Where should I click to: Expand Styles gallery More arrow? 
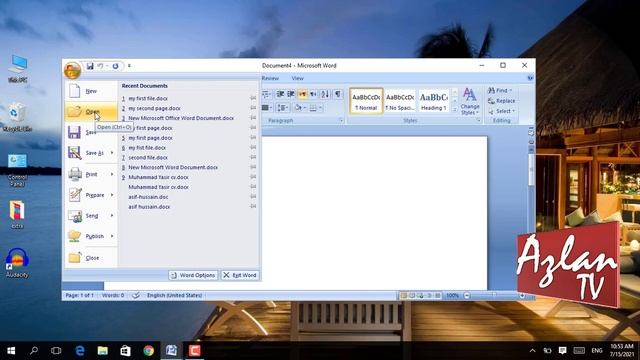pos(455,110)
